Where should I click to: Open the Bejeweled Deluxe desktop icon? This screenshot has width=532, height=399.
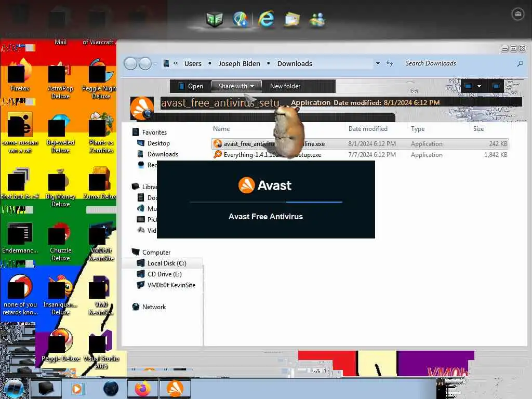60,133
